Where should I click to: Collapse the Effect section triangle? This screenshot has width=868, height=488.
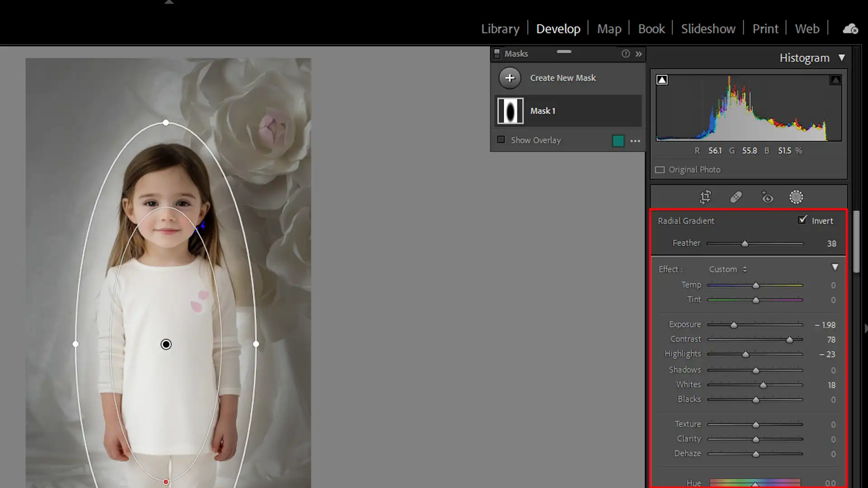(x=835, y=267)
